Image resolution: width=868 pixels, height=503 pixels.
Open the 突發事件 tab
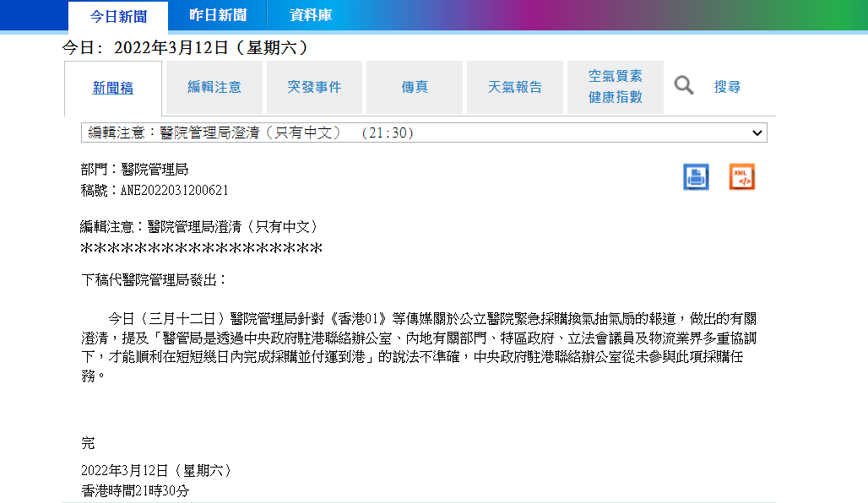tap(314, 88)
